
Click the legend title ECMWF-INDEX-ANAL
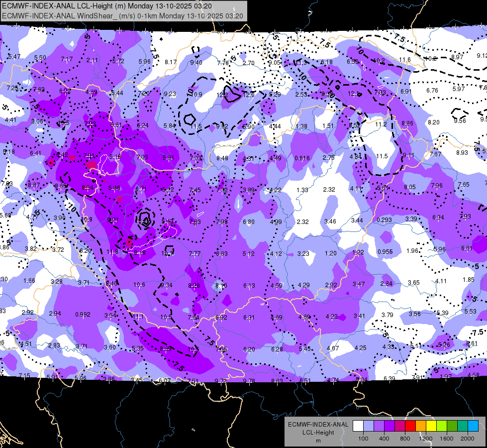pyautogui.click(x=318, y=425)
